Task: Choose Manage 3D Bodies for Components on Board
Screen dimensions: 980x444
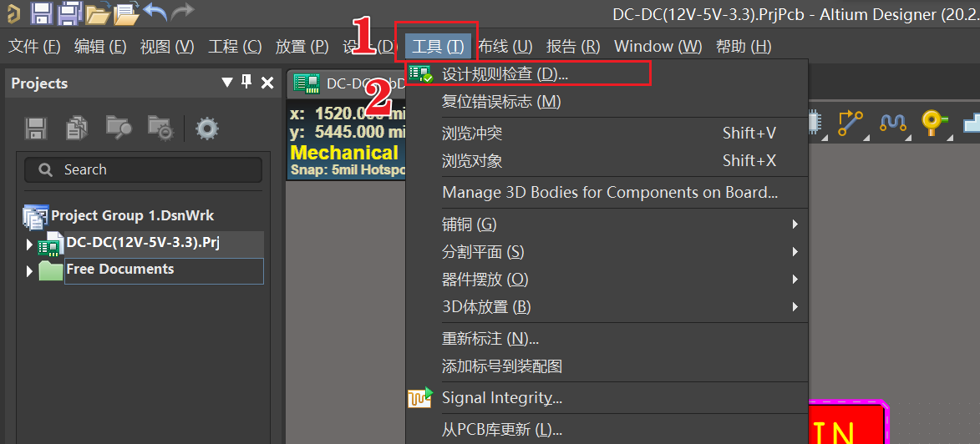Action: click(x=607, y=192)
